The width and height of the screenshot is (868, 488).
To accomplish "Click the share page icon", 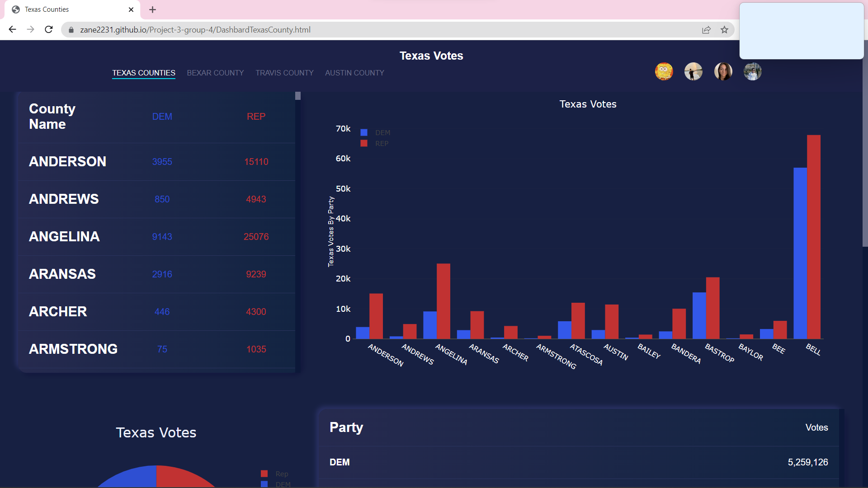I will coord(706,30).
